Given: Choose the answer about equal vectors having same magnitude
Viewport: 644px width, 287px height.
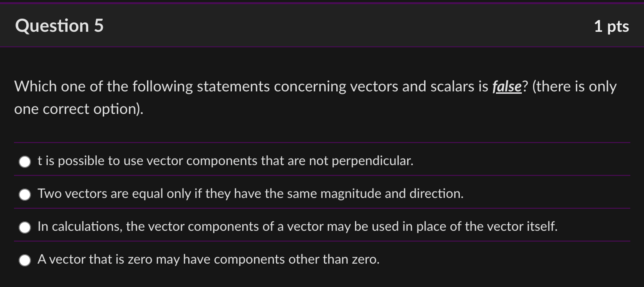Looking at the screenshot, I should click(x=24, y=195).
